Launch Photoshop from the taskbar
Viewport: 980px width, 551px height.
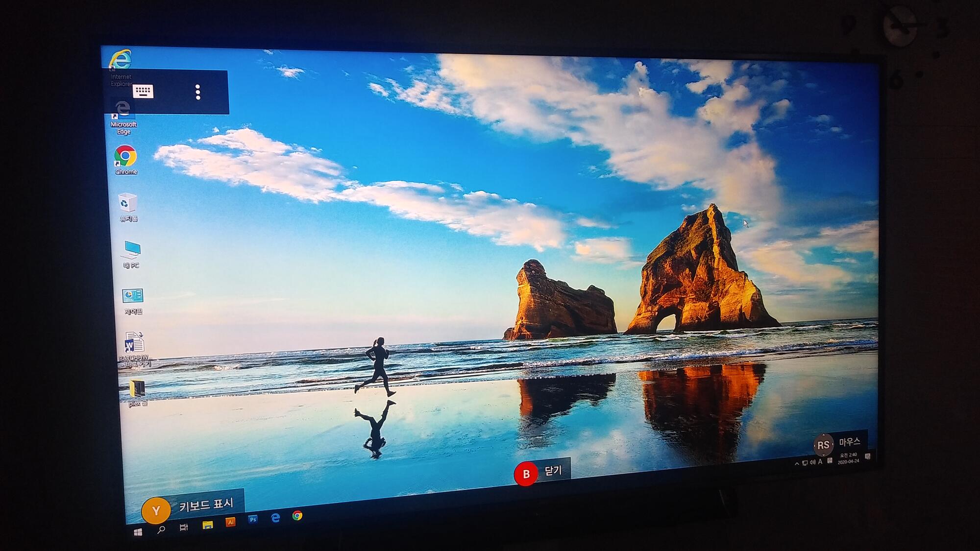pyautogui.click(x=253, y=520)
